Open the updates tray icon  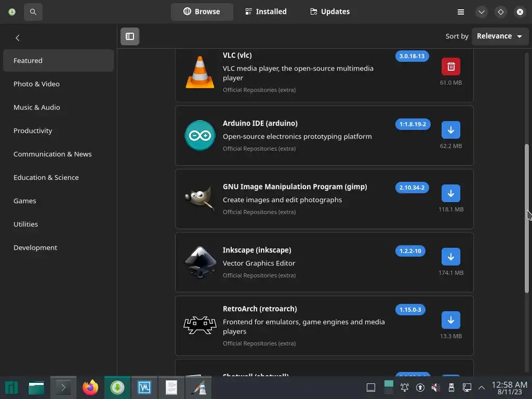420,388
